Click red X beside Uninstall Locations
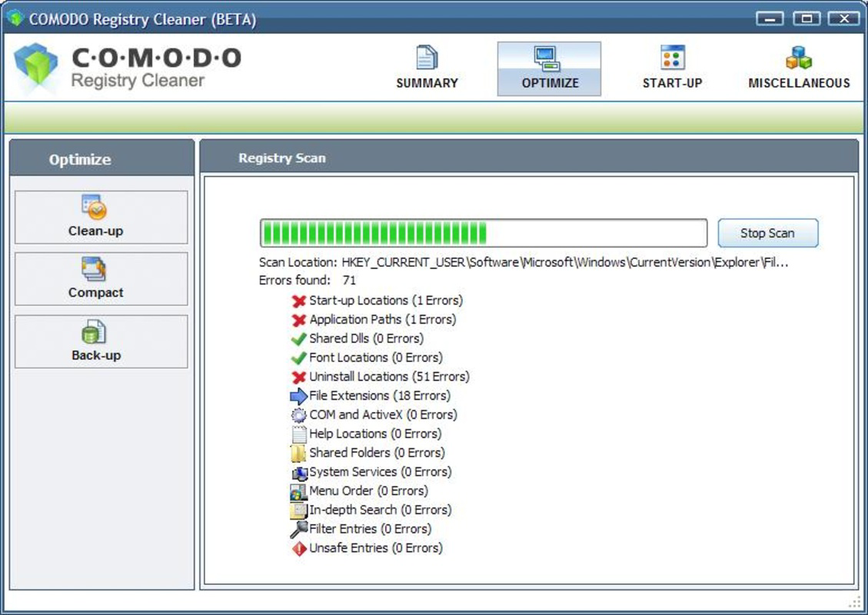 point(299,377)
